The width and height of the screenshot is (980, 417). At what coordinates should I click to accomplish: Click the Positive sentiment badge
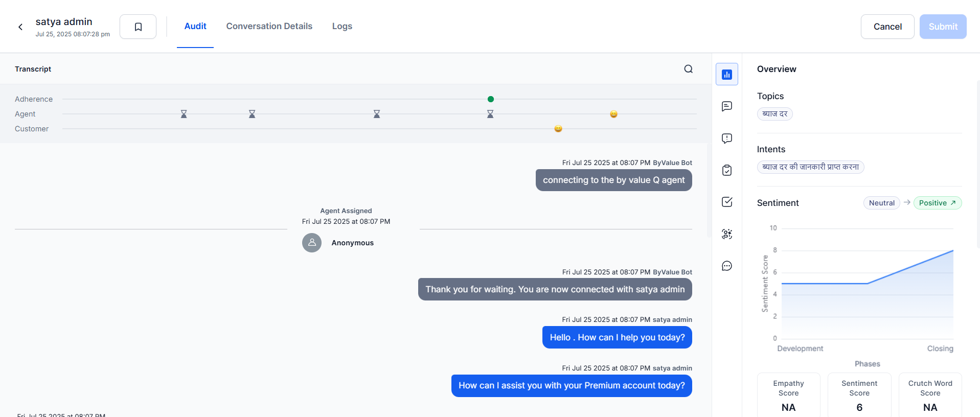point(937,203)
